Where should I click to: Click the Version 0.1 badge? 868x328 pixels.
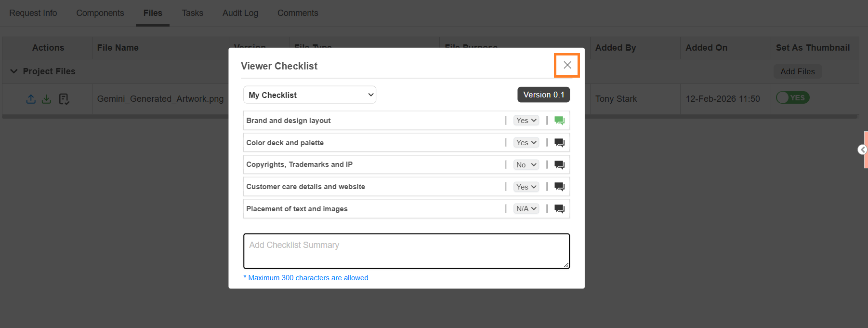(543, 95)
